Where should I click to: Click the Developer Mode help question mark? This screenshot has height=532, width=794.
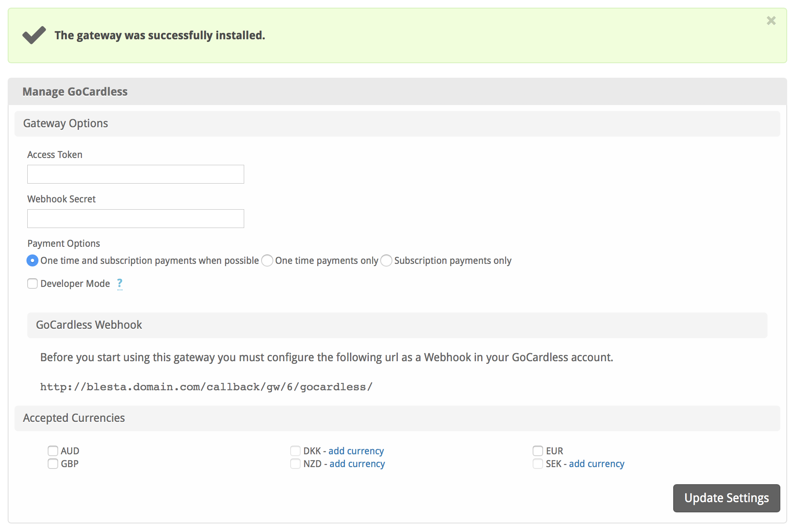[120, 283]
